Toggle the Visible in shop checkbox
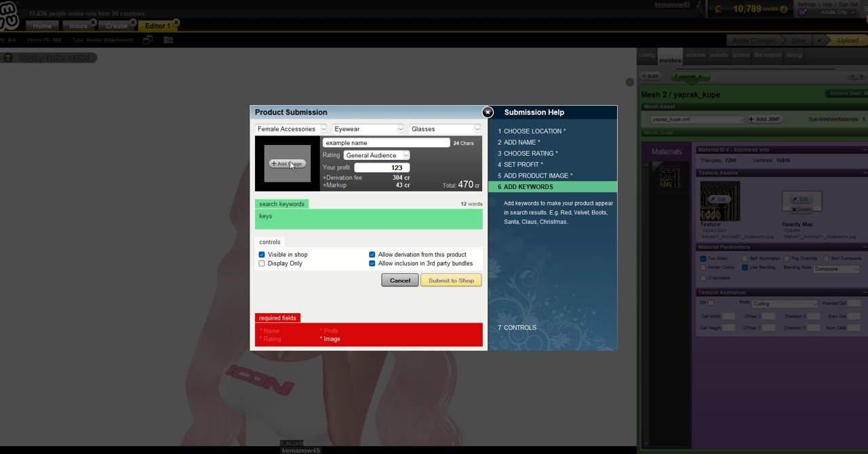This screenshot has height=454, width=868. click(262, 255)
